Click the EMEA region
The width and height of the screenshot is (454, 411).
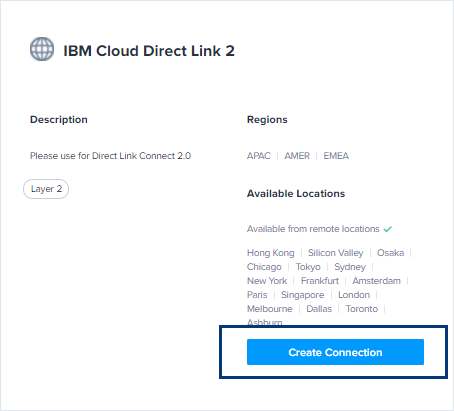pos(336,156)
